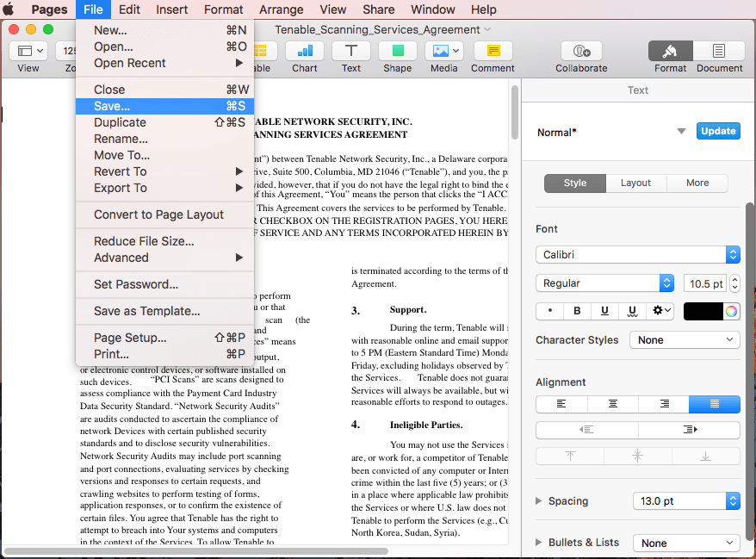Open the Regular typeface dropdown

(604, 283)
